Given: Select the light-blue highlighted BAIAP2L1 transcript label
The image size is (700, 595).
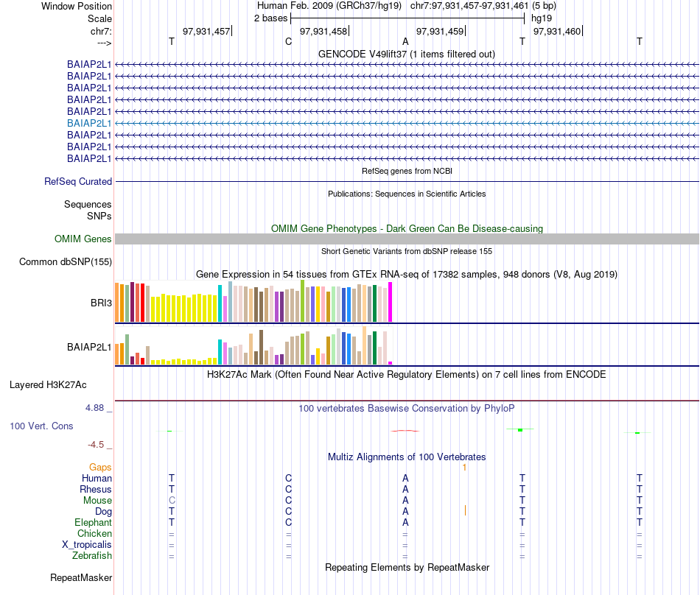Looking at the screenshot, I should (x=89, y=123).
